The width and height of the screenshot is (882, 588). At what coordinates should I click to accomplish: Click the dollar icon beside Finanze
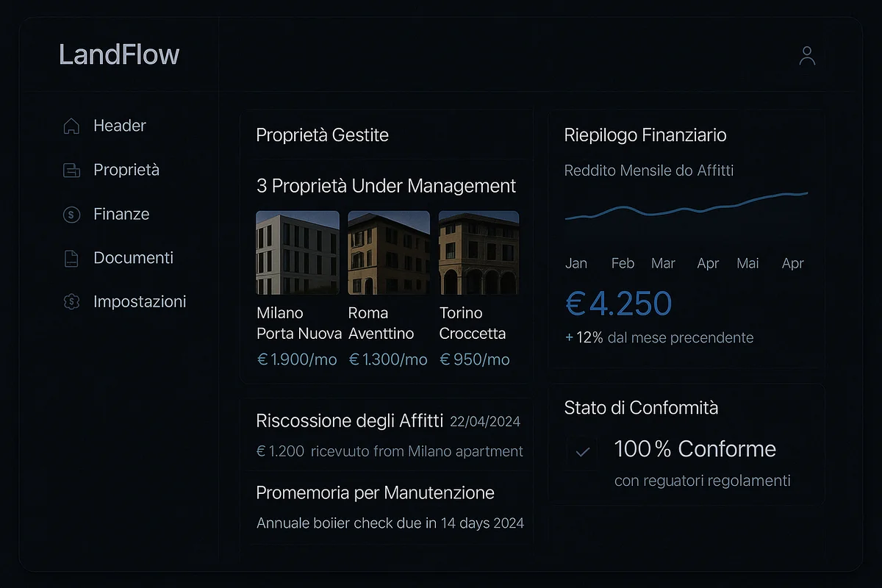(x=71, y=214)
